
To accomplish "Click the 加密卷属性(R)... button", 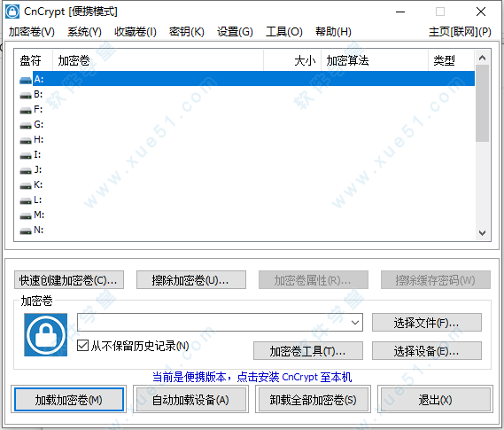I will pyautogui.click(x=313, y=280).
